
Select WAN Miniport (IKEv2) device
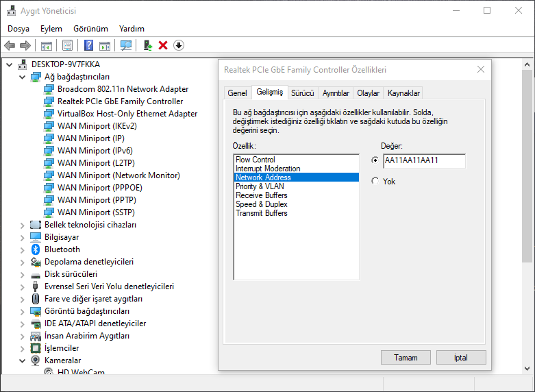(x=97, y=126)
